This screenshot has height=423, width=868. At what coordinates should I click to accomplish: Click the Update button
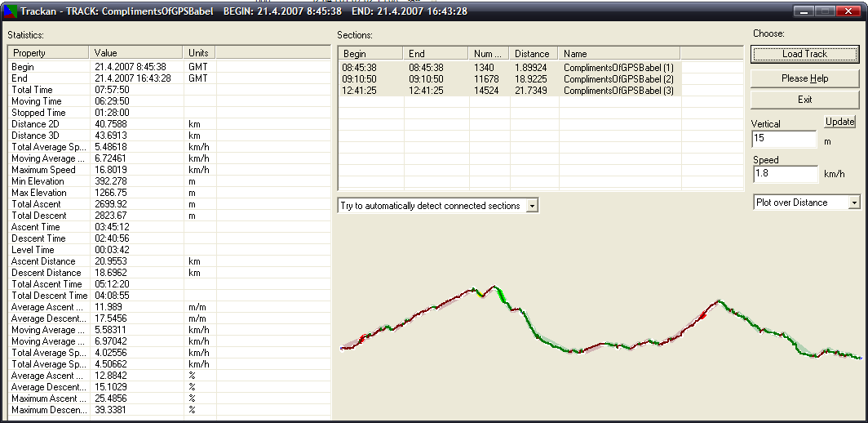click(839, 122)
